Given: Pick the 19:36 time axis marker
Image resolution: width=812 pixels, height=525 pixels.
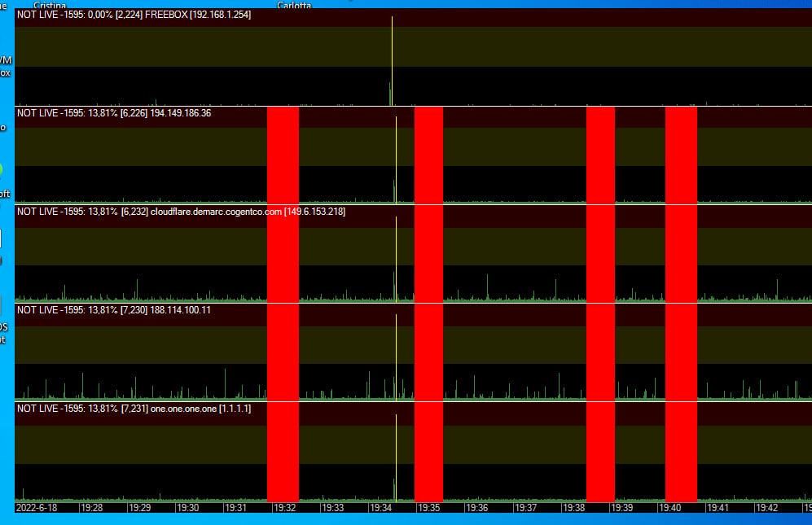Looking at the screenshot, I should pyautogui.click(x=477, y=507).
